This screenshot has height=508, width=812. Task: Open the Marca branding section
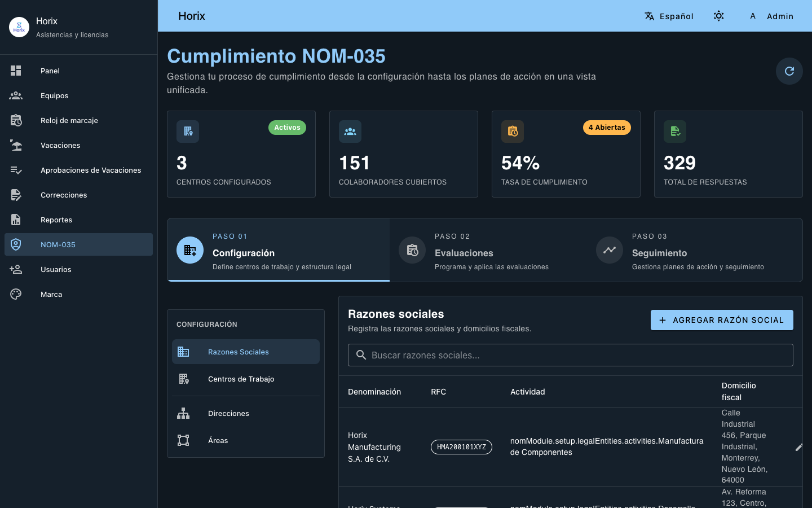tap(50, 294)
